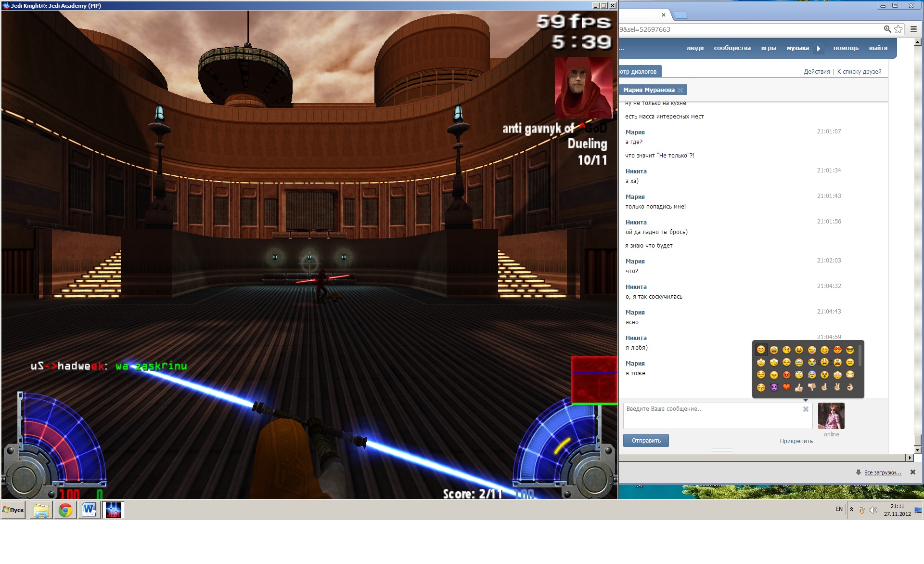Image resolution: width=924 pixels, height=564 pixels.
Task: Pick the cold-sweat fearful emoji
Action: [812, 375]
